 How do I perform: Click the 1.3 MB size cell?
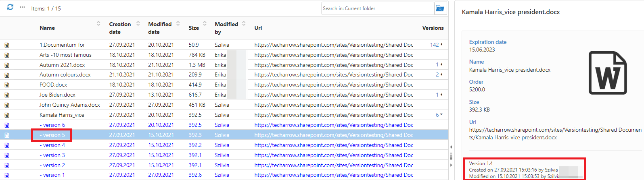[197, 64]
